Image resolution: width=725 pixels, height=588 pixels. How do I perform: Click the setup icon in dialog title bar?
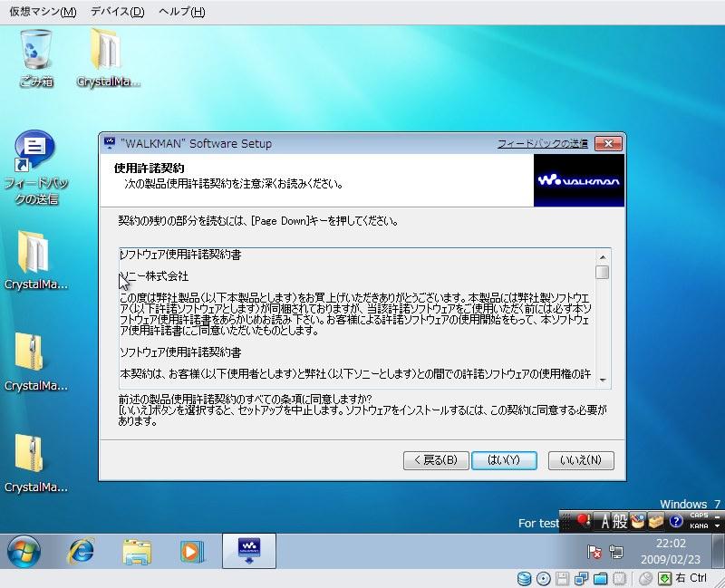click(x=110, y=143)
